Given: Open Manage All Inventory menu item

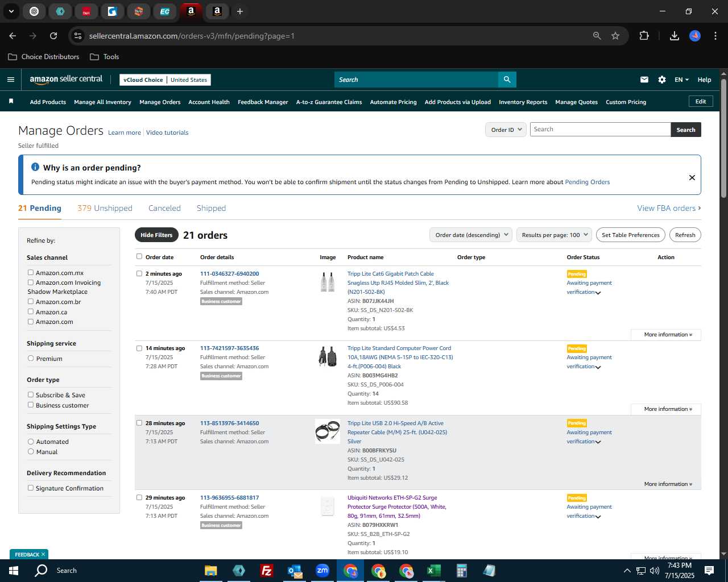Looking at the screenshot, I should pyautogui.click(x=102, y=102).
